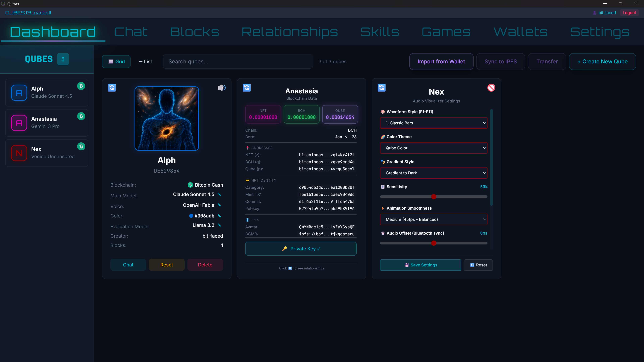Edit Alph's Voice with pencil icon

[219, 205]
